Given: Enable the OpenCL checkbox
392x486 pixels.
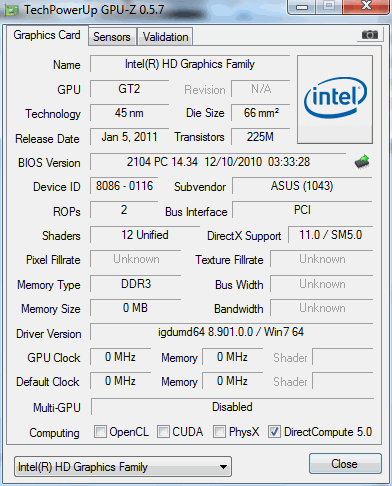Looking at the screenshot, I should point(100,431).
